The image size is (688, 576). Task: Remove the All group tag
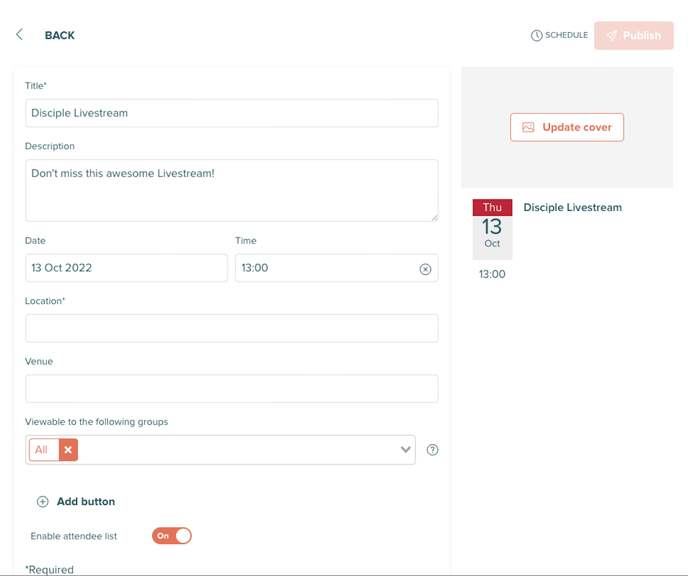(x=68, y=450)
